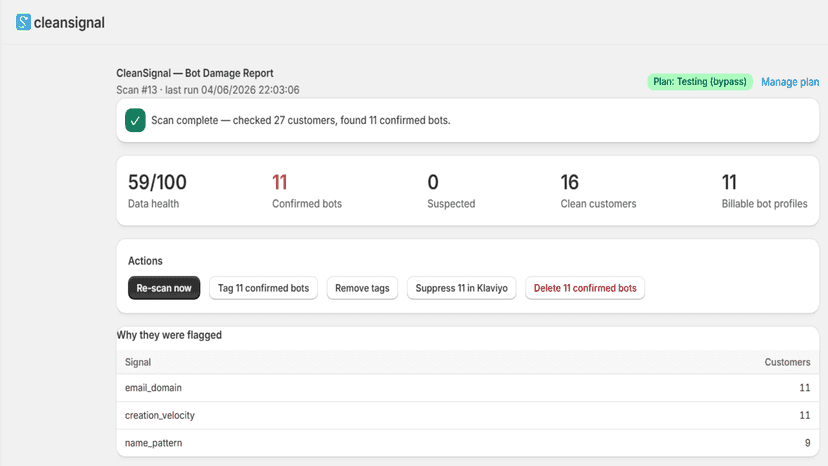The image size is (828, 466).
Task: Click the Clean customers label
Action: [598, 203]
